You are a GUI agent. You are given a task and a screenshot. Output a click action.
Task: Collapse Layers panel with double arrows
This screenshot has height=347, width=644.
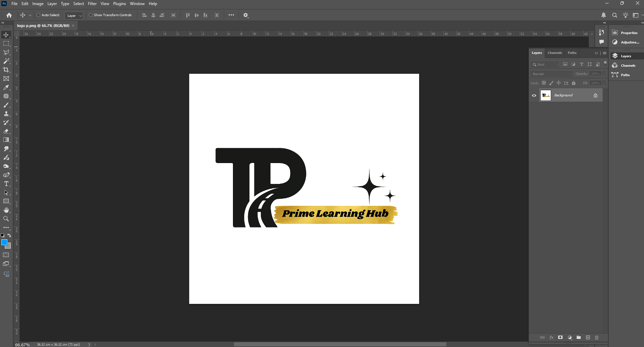click(x=596, y=53)
